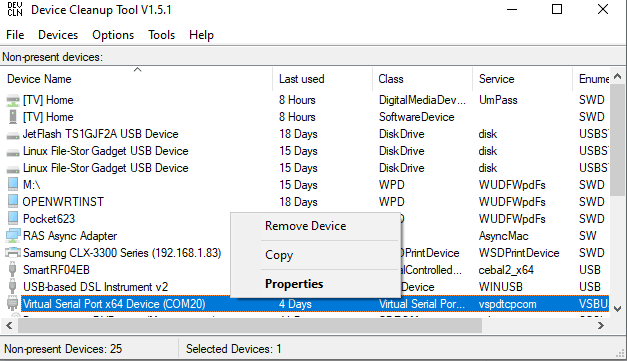Viewport: 627px width, 361px height.
Task: Choose Remove Device from the context menu
Action: 315,226
